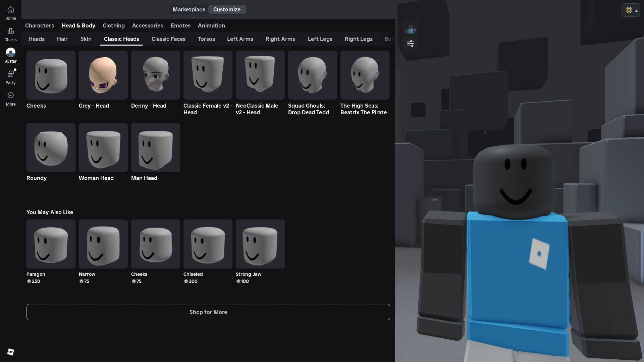Open the Clothing tab
Image resolution: width=644 pixels, height=362 pixels.
tap(114, 25)
